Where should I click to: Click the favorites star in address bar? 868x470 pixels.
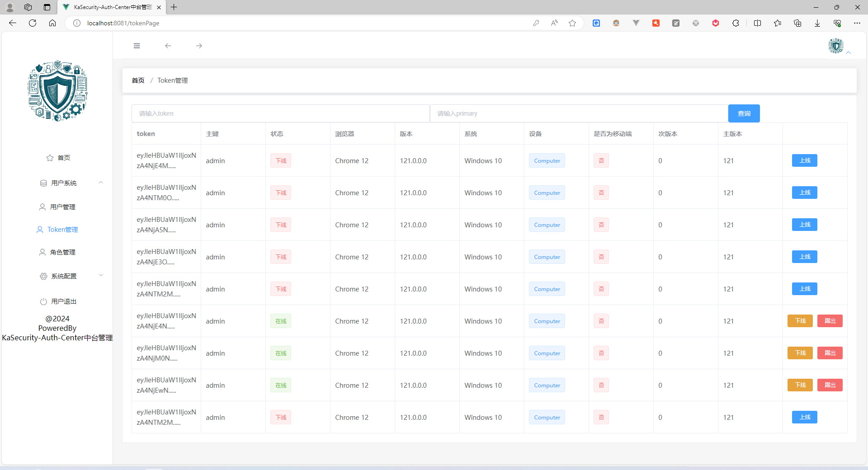pyautogui.click(x=572, y=23)
